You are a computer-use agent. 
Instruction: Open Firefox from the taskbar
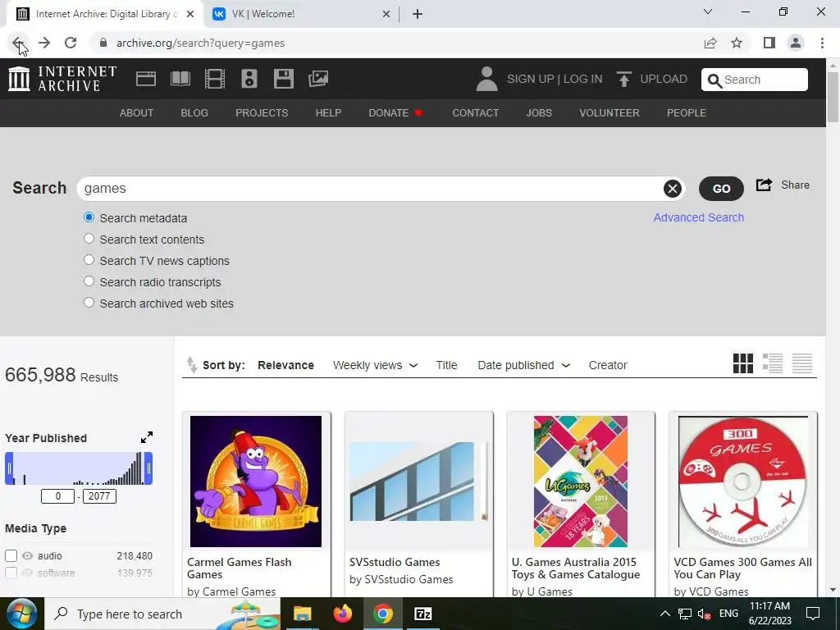click(x=343, y=614)
